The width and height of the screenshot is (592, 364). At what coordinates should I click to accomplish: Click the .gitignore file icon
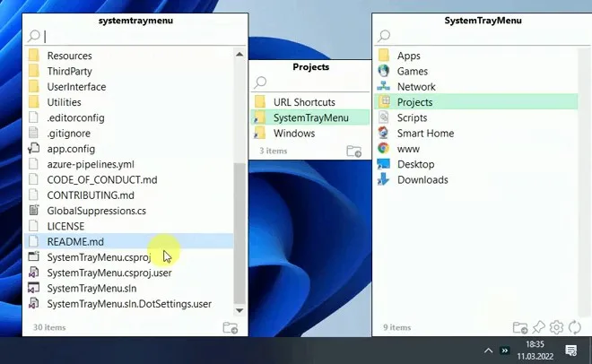[34, 134]
